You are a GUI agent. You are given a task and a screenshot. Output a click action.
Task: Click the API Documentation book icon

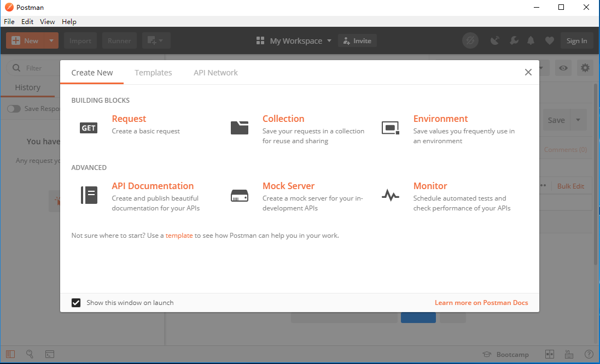tap(89, 195)
